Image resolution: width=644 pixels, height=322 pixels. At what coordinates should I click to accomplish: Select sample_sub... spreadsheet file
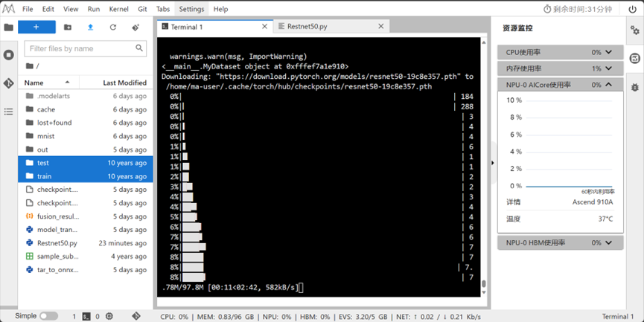[86, 257]
